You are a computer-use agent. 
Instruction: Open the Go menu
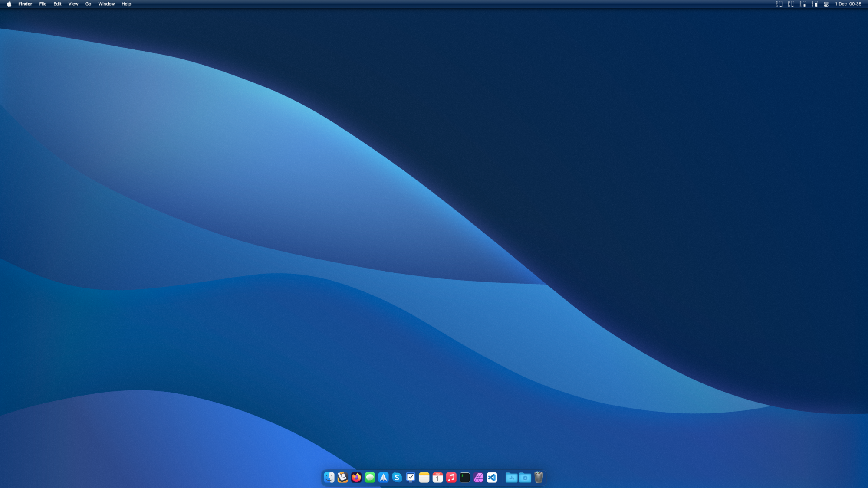(88, 4)
